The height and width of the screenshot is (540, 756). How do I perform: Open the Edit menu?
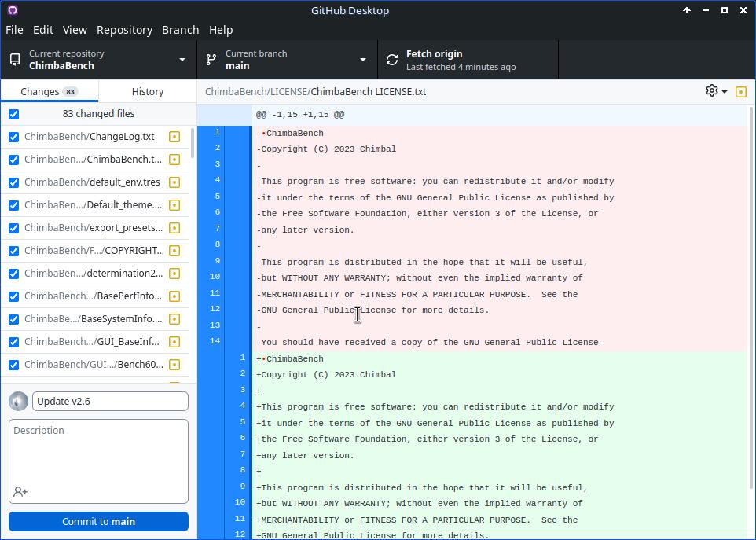coord(43,30)
